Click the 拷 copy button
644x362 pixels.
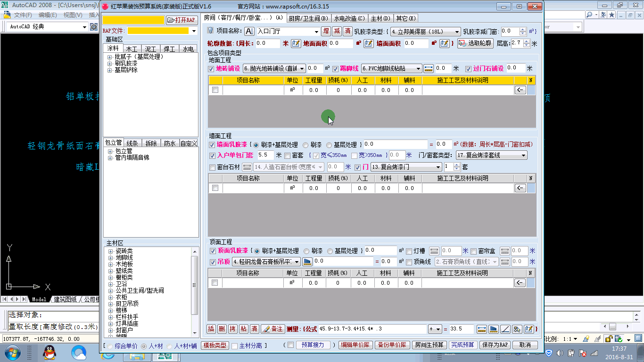coord(233,329)
